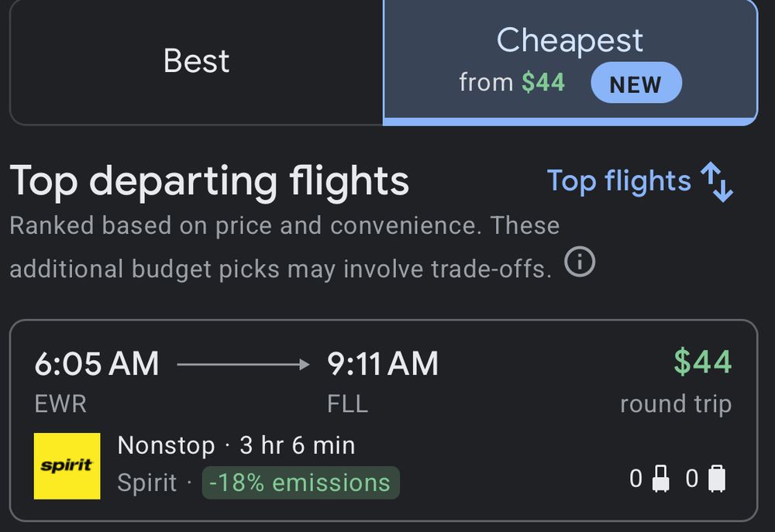Show ranking info via the info icon
The width and height of the screenshot is (775, 532).
580,263
